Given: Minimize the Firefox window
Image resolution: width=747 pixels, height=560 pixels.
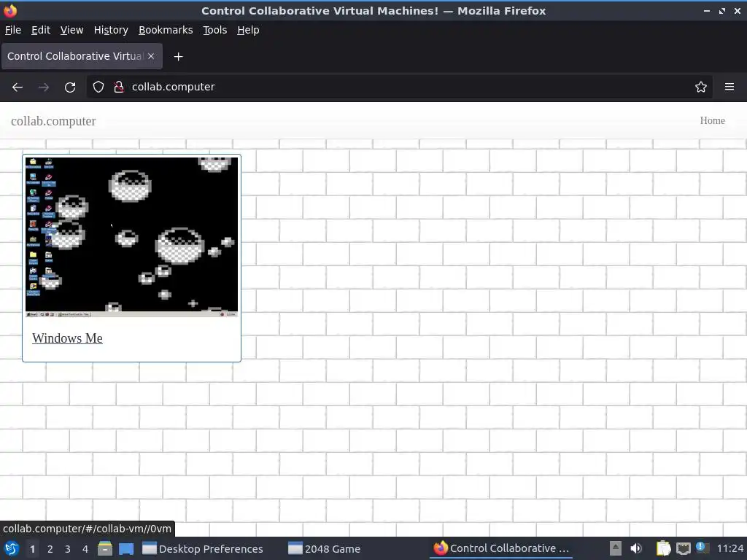Looking at the screenshot, I should point(707,10).
